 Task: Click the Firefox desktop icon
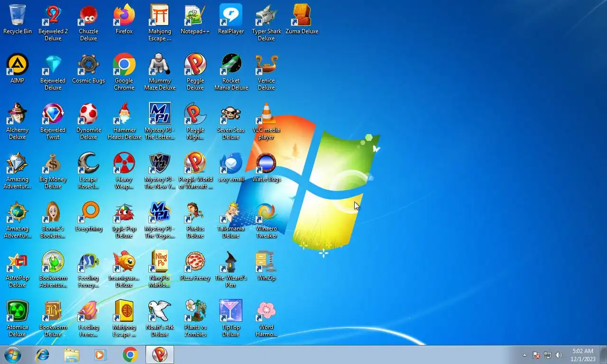click(x=124, y=19)
